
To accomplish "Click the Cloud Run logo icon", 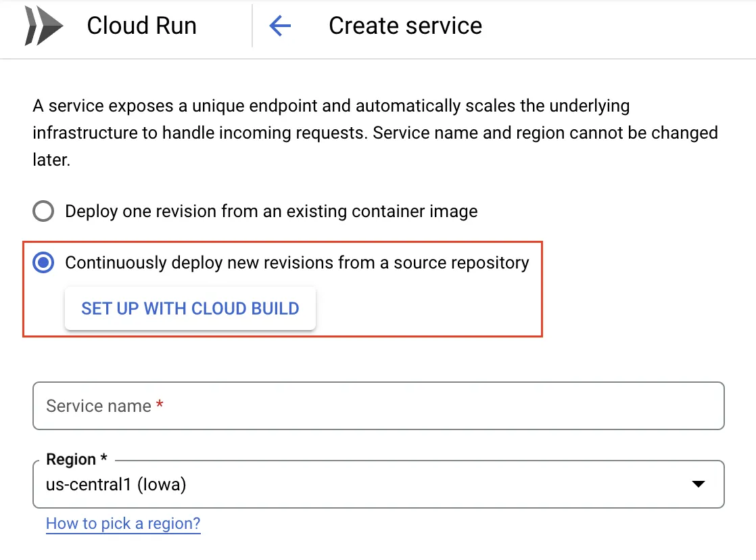I will click(x=44, y=27).
